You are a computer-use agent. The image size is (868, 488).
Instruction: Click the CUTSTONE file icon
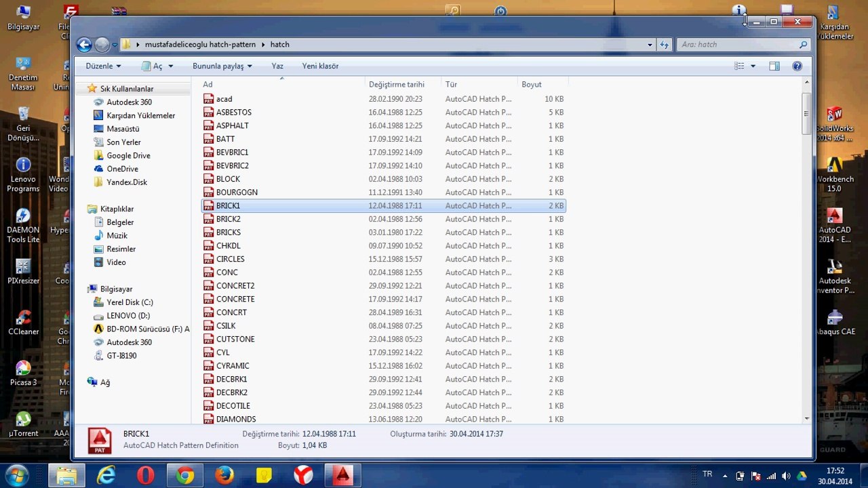209,339
